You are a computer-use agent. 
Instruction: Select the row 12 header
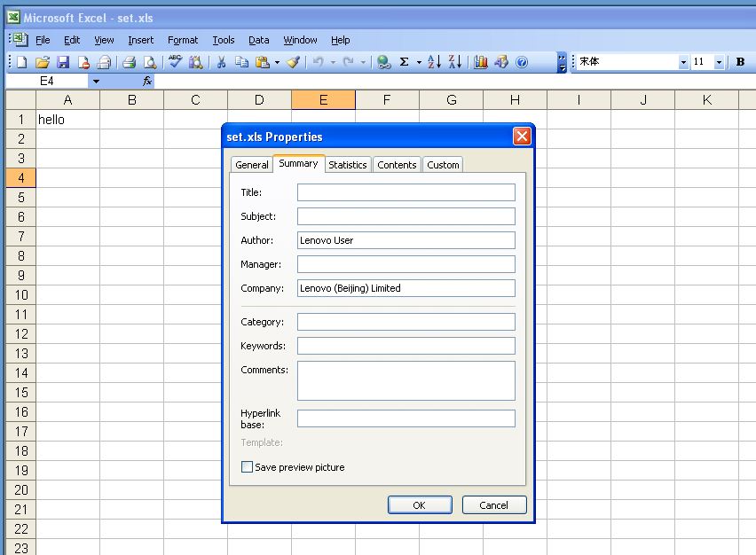(x=20, y=334)
